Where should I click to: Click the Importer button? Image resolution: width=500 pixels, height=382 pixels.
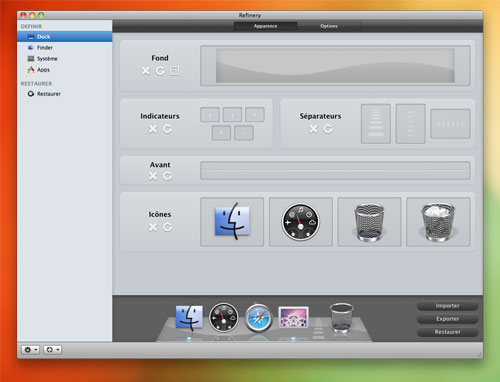coord(447,306)
